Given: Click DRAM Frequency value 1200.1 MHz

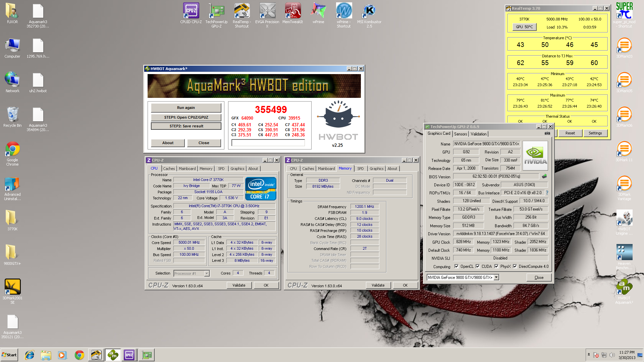Looking at the screenshot, I should pos(365,206).
